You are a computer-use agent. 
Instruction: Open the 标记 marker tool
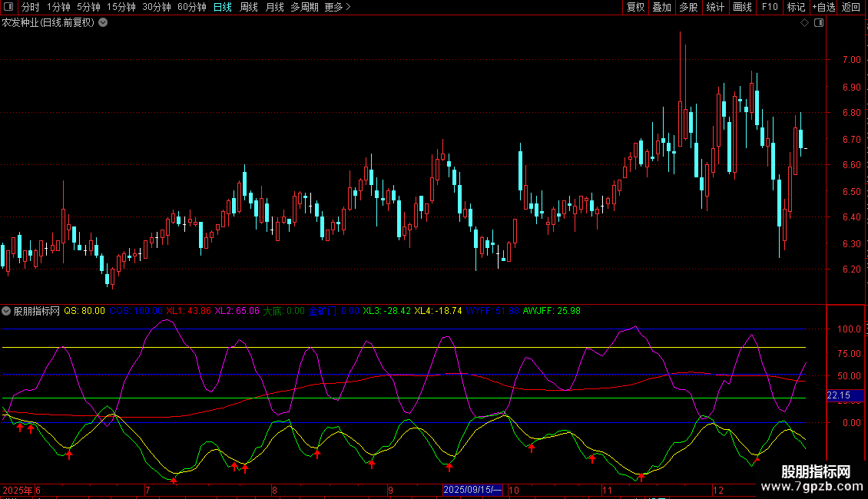click(796, 7)
